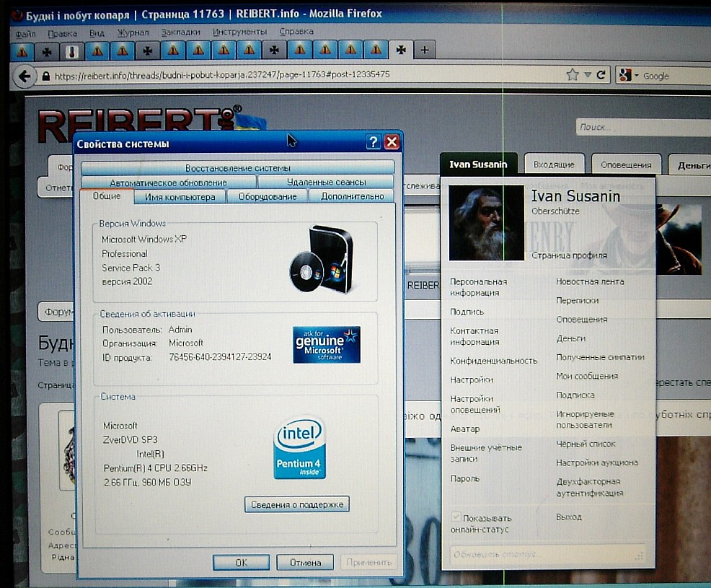Switch to the Имя компьютера tab
Screen dimensions: 711x588
[180, 196]
